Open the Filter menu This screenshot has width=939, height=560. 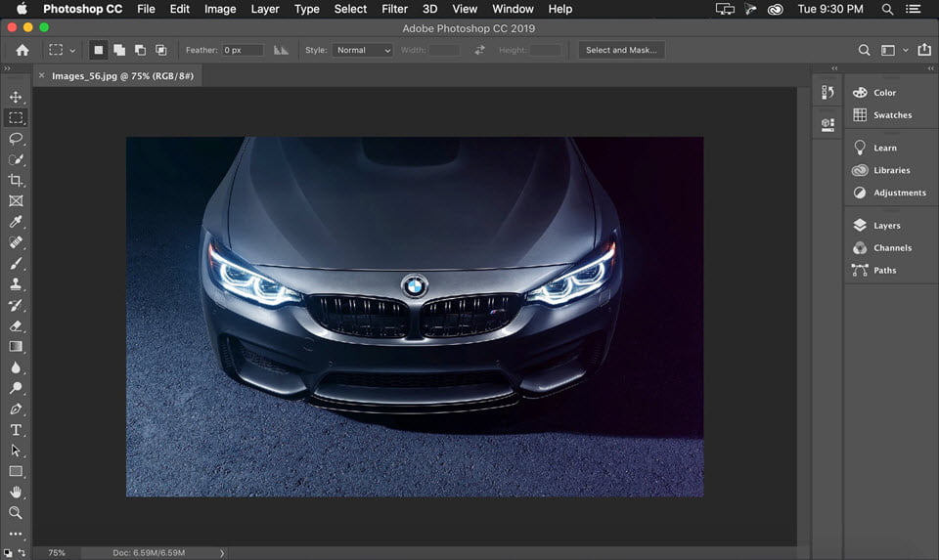coord(394,9)
